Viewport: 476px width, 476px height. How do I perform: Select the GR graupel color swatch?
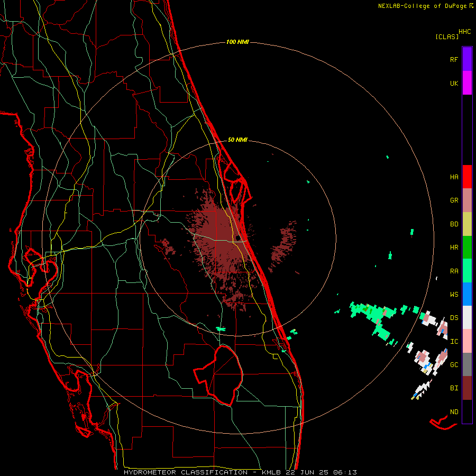coord(467,200)
